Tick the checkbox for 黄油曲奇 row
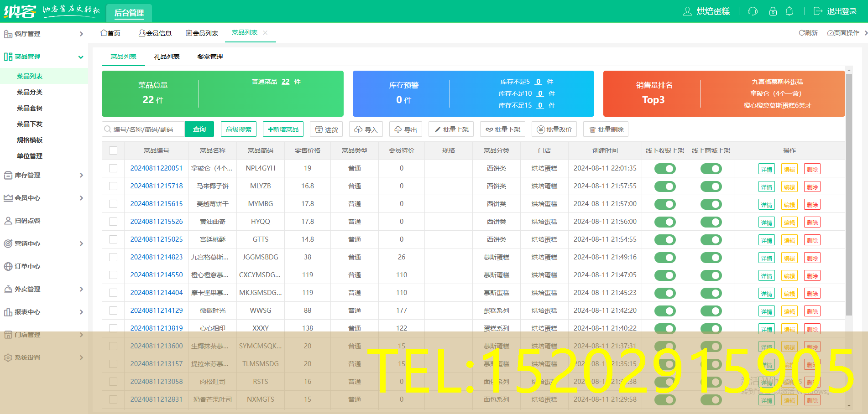This screenshot has width=868, height=414. coord(113,222)
